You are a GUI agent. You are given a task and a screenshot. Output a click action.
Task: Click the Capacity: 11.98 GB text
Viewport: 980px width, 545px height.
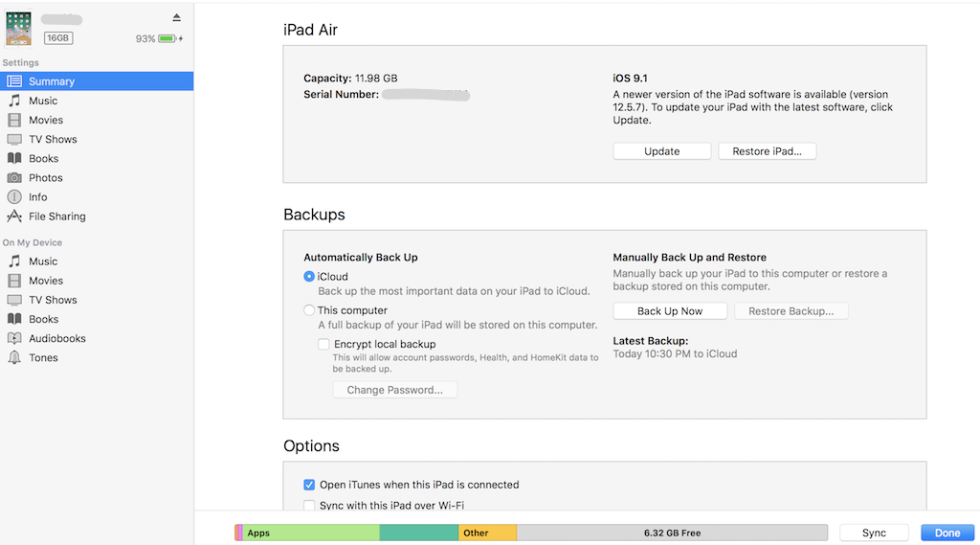(x=350, y=79)
